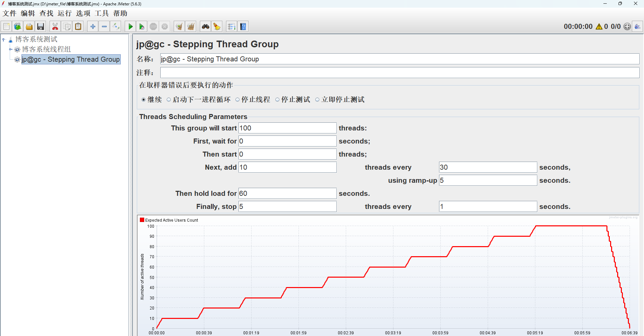Edit the 'This group will start' threads field

[x=287, y=128]
